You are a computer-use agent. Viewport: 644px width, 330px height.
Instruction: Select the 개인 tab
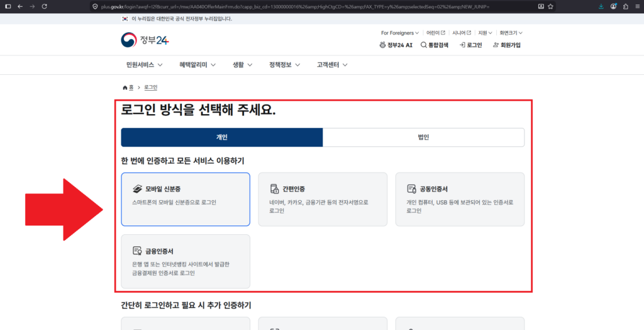pyautogui.click(x=222, y=137)
